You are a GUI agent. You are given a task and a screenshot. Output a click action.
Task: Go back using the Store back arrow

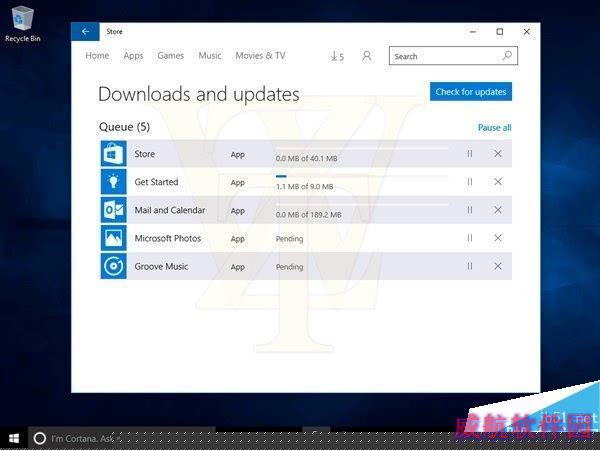(x=85, y=31)
